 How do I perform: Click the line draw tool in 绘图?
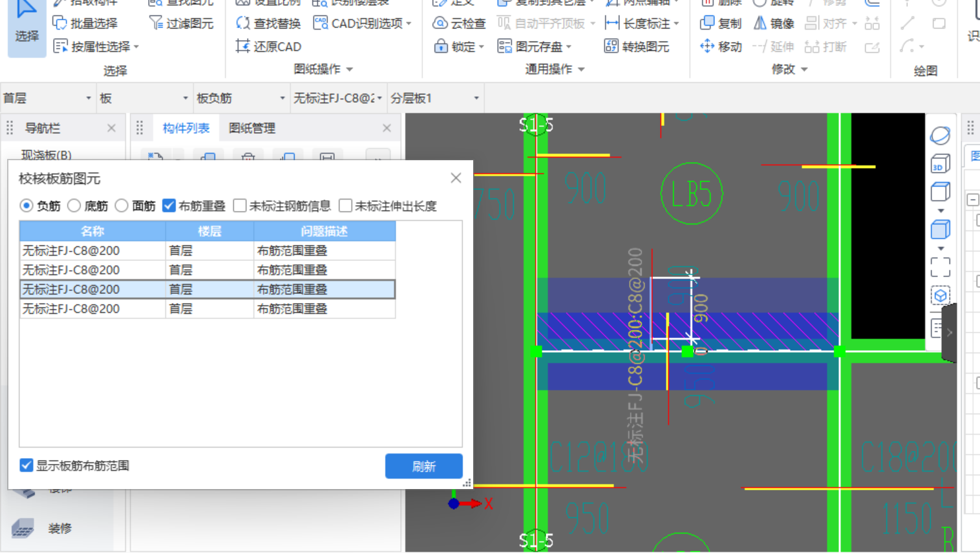pos(908,23)
